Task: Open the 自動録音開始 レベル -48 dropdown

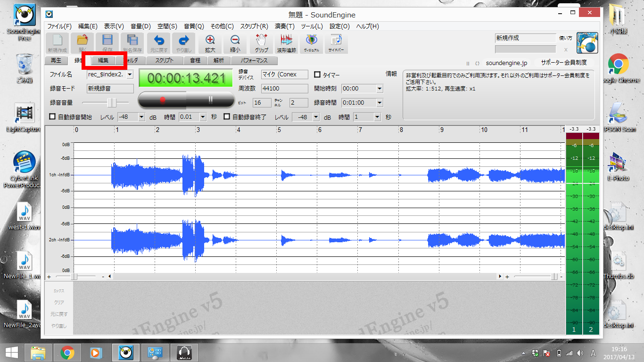Action: pos(141,117)
